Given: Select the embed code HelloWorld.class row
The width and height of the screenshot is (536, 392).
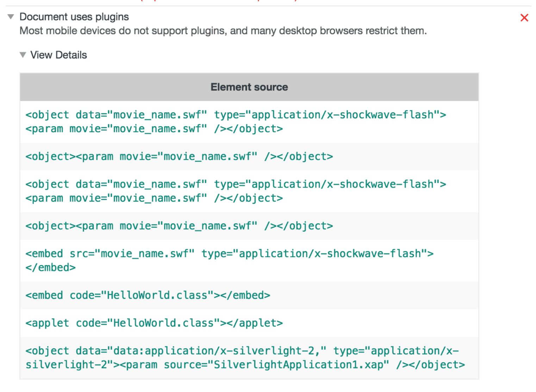Looking at the screenshot, I should click(148, 295).
